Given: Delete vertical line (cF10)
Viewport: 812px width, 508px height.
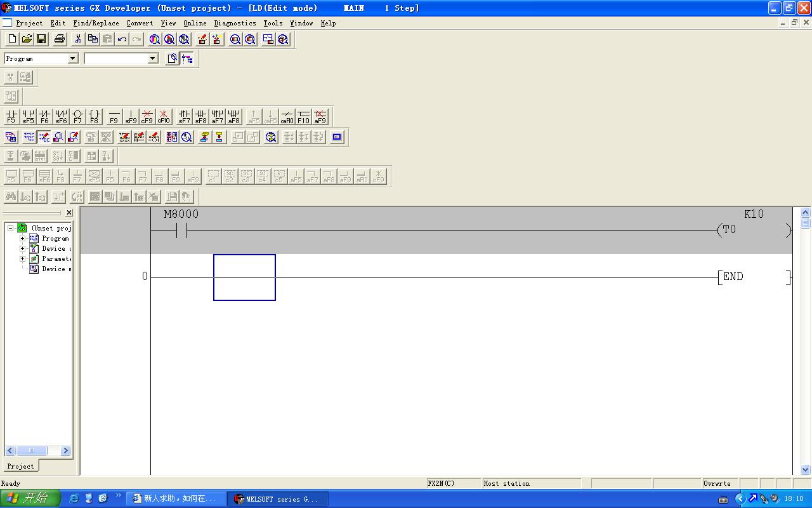Looking at the screenshot, I should (x=164, y=117).
